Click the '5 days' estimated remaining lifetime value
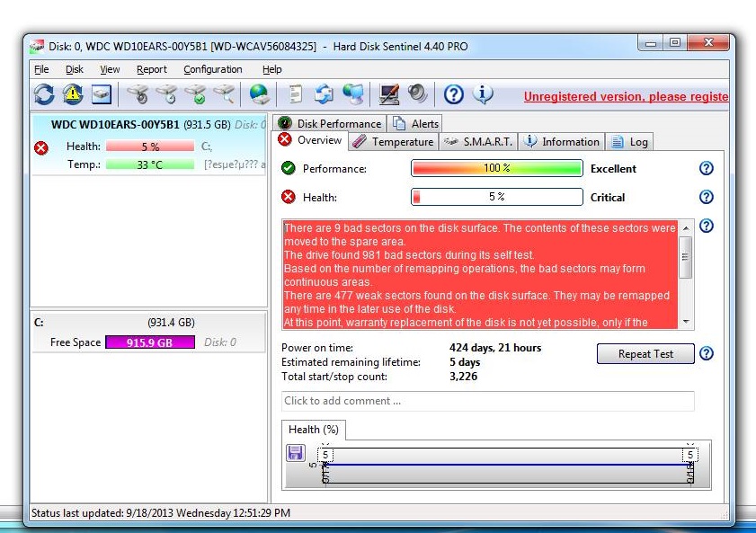This screenshot has height=533, width=756. tap(465, 362)
